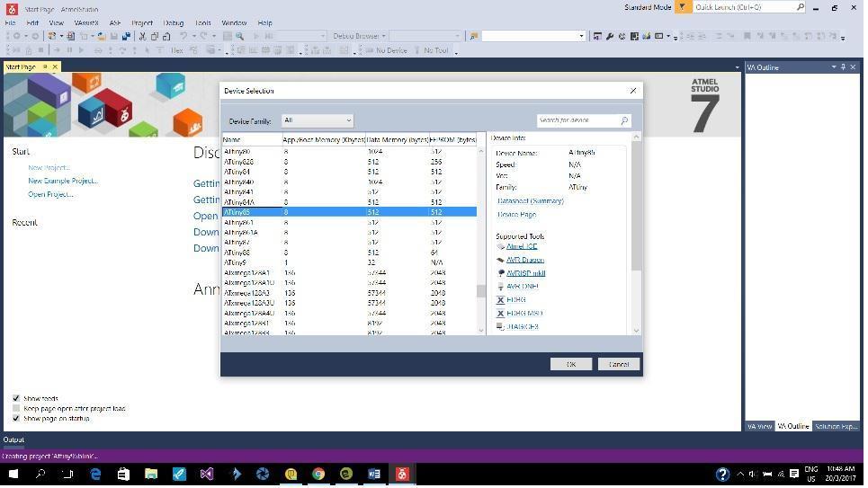Click the device list vertical scrollbar thumb
This screenshot has width=868, height=488.
coord(480,291)
